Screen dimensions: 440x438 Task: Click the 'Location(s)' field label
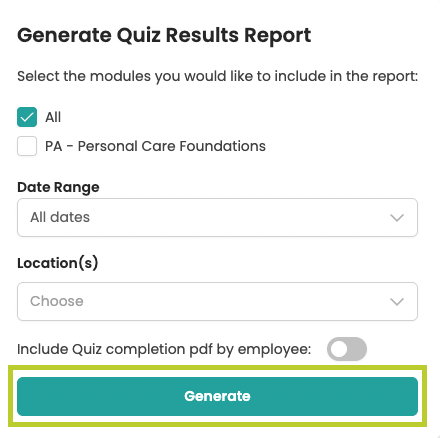click(58, 263)
